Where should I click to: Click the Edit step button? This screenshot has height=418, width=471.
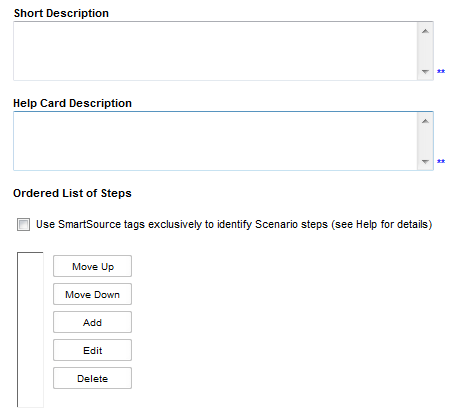tap(92, 350)
